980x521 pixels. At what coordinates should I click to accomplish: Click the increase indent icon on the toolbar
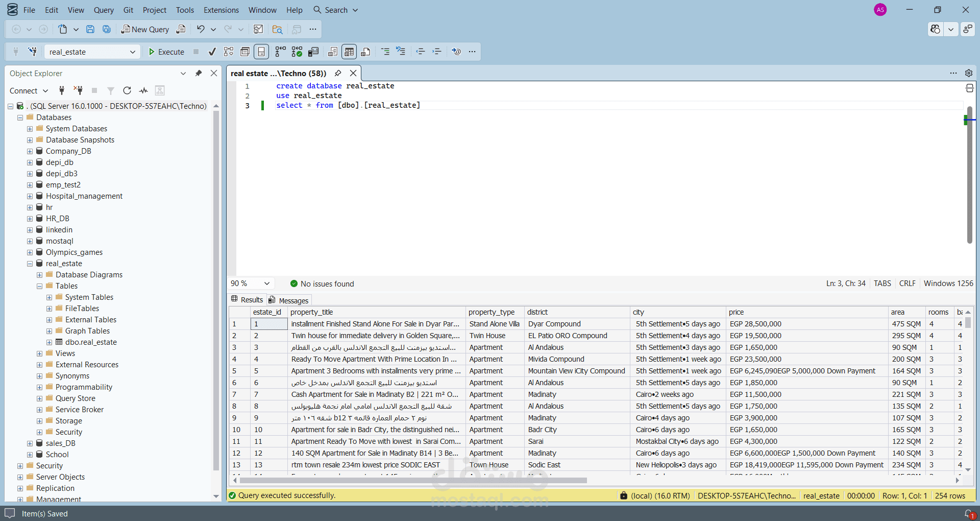click(x=437, y=51)
